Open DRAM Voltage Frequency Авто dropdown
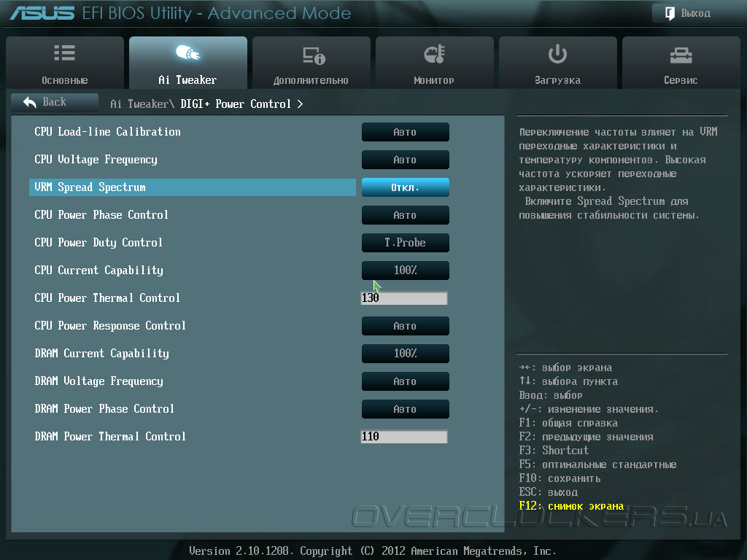 pos(405,381)
